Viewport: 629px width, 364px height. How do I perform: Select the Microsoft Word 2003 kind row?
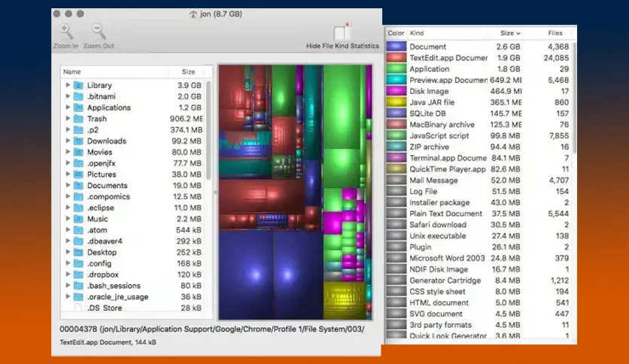pyautogui.click(x=479, y=258)
